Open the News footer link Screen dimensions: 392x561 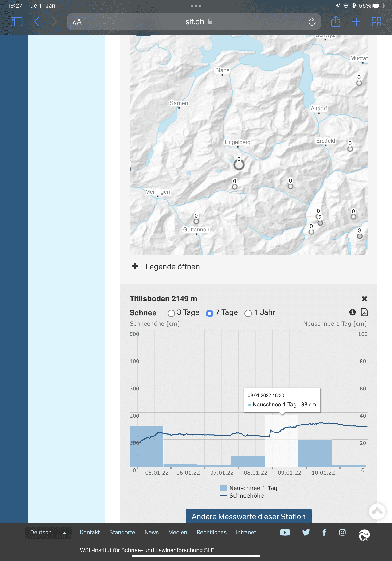tap(152, 532)
